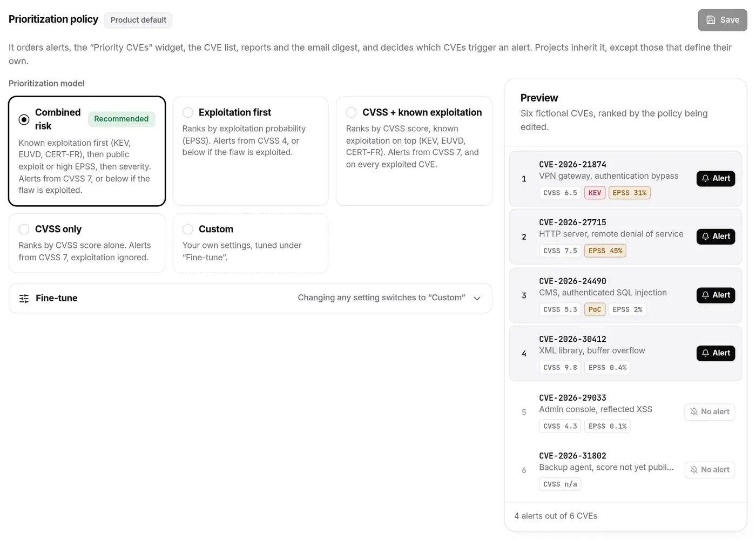Select the Exploitation first radio button
756x540 pixels.
[188, 112]
